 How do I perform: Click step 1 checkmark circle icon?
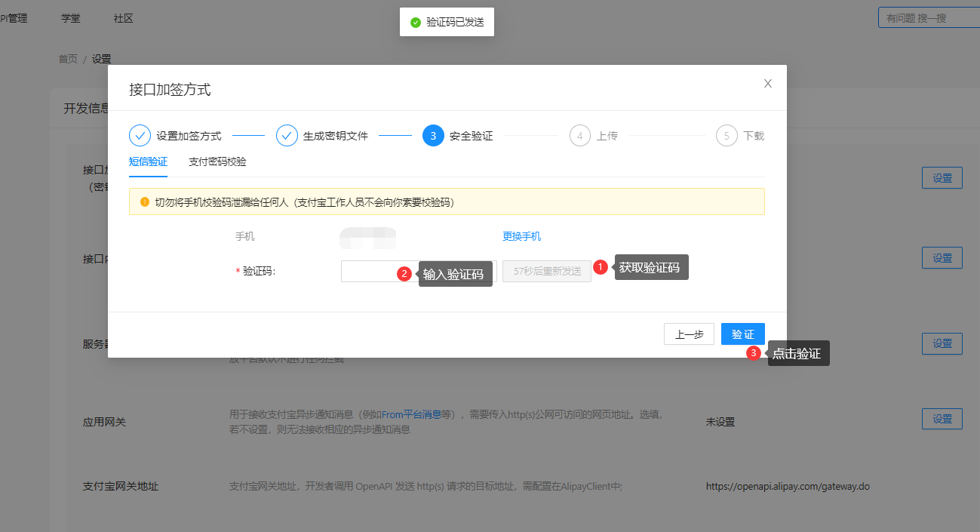click(x=140, y=136)
